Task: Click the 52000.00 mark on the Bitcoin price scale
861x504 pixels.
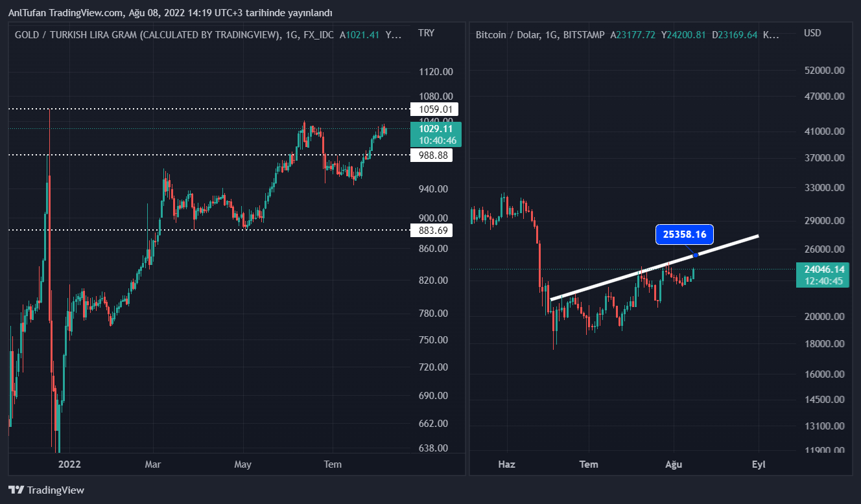Action: click(824, 70)
